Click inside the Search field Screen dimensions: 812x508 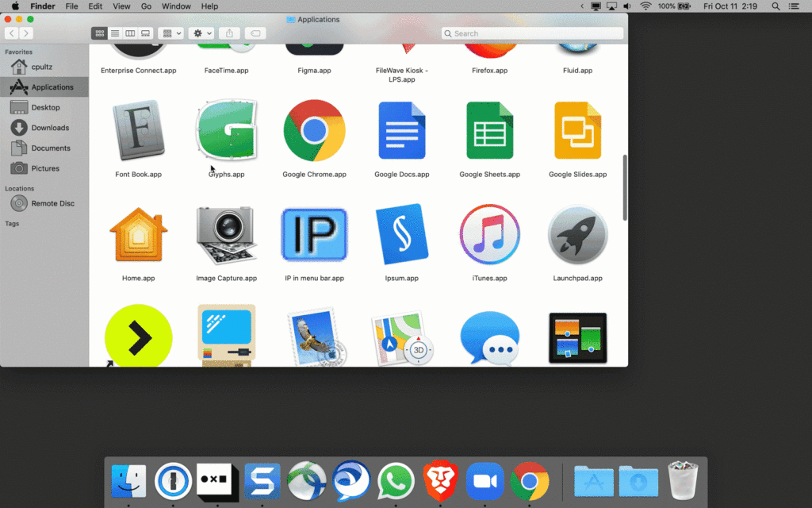coord(531,33)
